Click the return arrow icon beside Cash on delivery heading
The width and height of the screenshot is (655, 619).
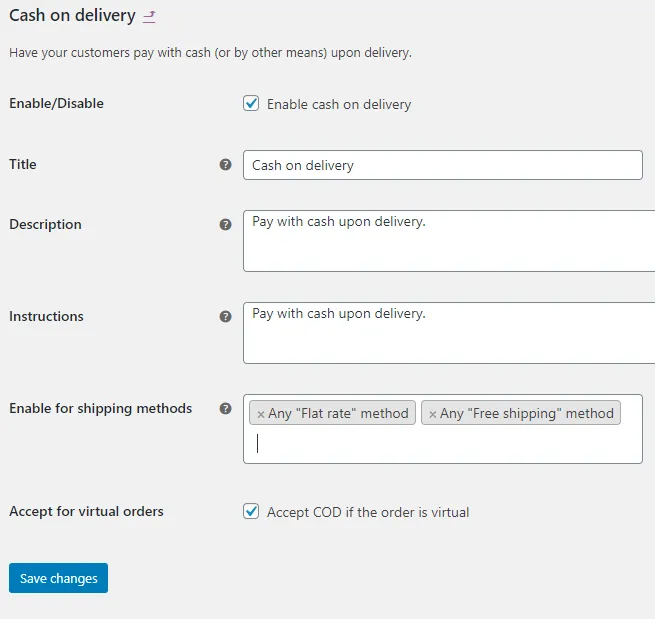click(149, 17)
